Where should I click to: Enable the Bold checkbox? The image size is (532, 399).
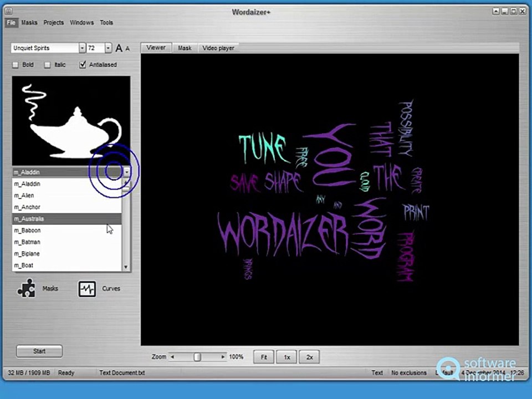pos(16,65)
